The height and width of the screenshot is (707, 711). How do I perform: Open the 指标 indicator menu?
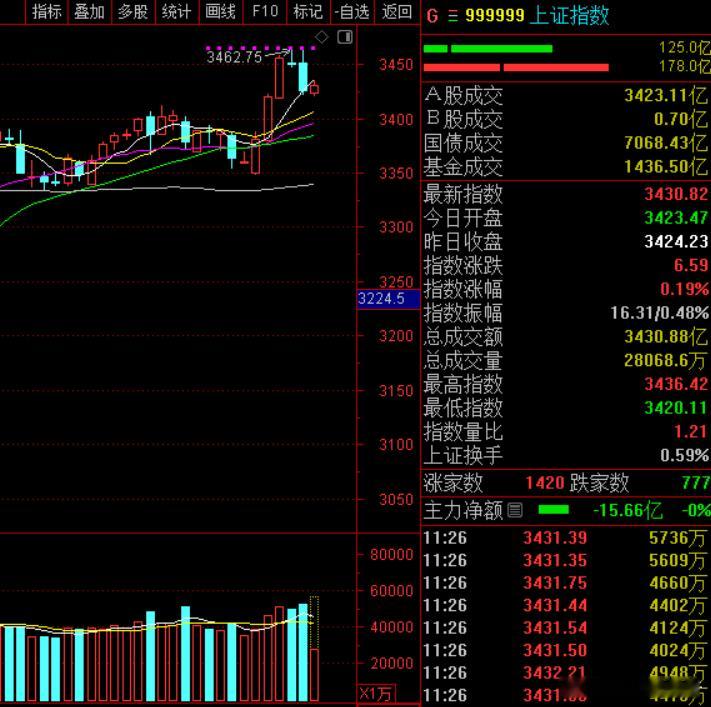(46, 11)
